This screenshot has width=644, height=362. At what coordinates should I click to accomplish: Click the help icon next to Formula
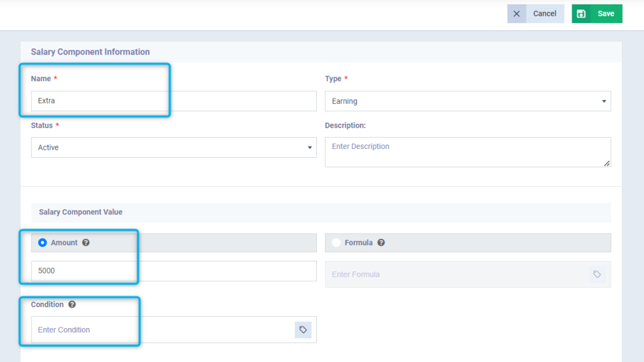tap(381, 242)
